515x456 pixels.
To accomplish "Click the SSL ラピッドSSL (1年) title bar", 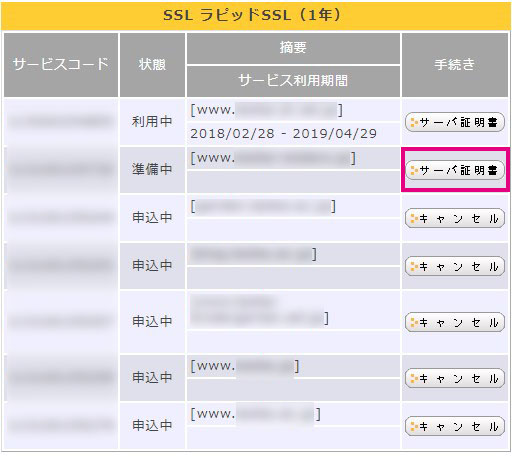I will 256,16.
